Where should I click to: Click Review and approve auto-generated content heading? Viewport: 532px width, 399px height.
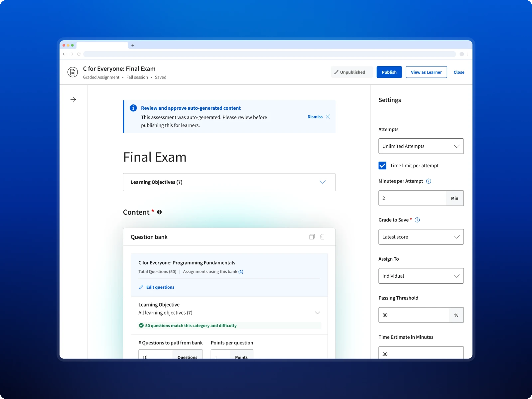pyautogui.click(x=191, y=108)
